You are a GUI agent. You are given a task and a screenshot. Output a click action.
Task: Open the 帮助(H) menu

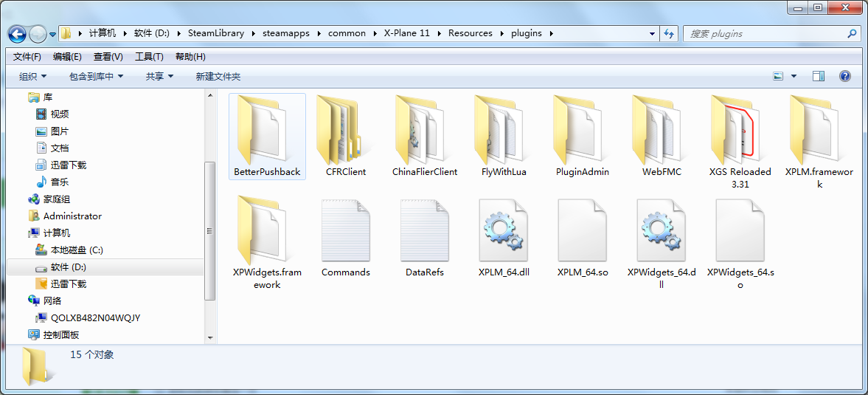190,57
